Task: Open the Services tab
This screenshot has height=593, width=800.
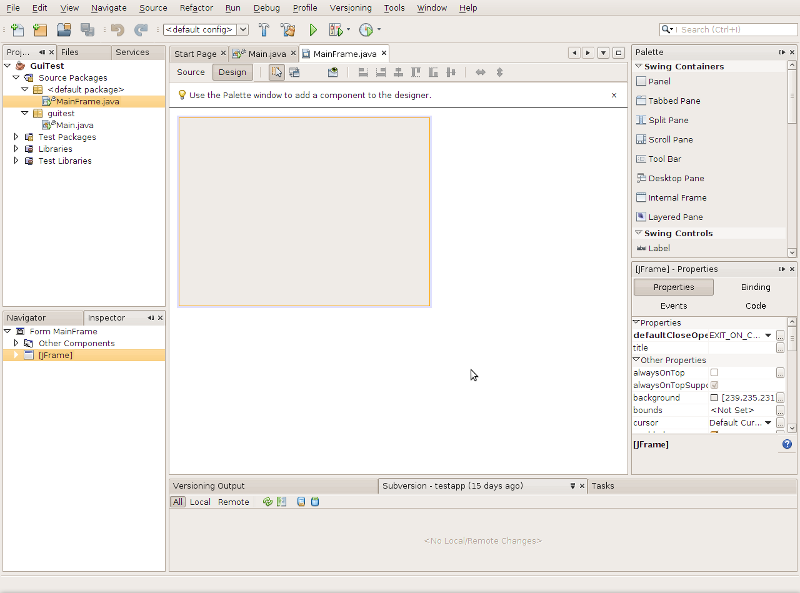Action: 132,52
